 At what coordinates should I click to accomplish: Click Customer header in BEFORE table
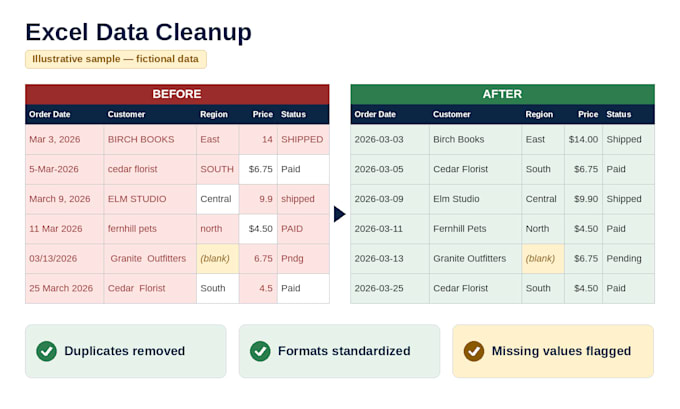click(126, 115)
